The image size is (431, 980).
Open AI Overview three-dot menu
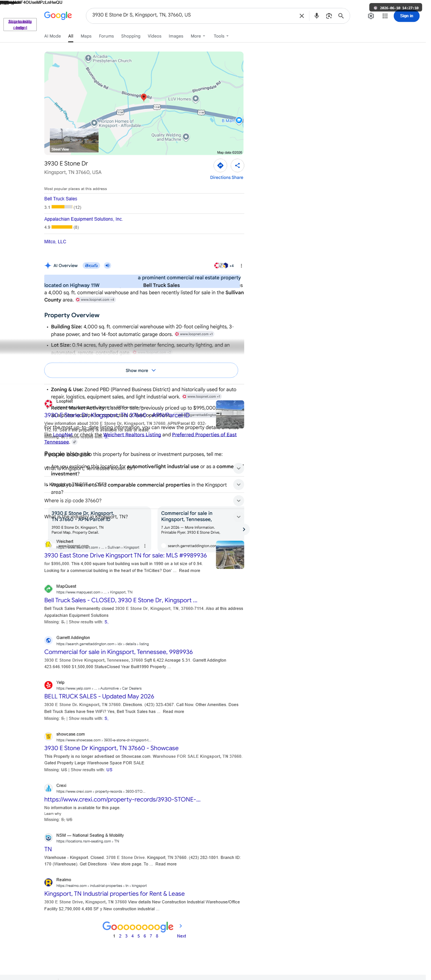241,265
